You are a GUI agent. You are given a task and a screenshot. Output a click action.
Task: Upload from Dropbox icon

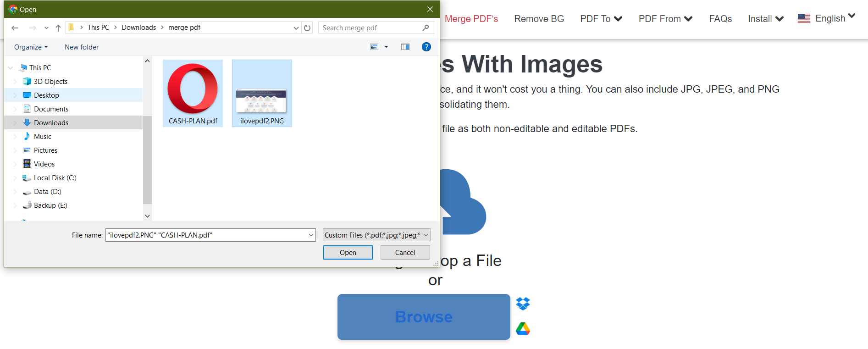523,304
